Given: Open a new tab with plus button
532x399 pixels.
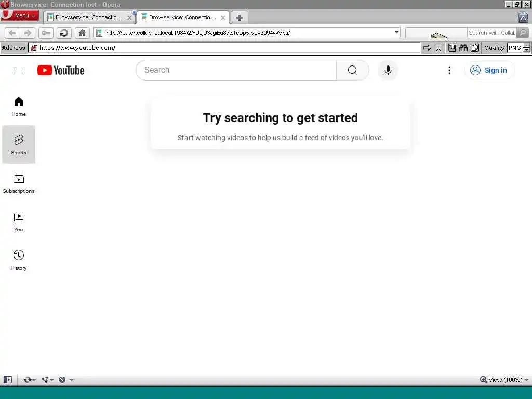Looking at the screenshot, I should click(239, 18).
